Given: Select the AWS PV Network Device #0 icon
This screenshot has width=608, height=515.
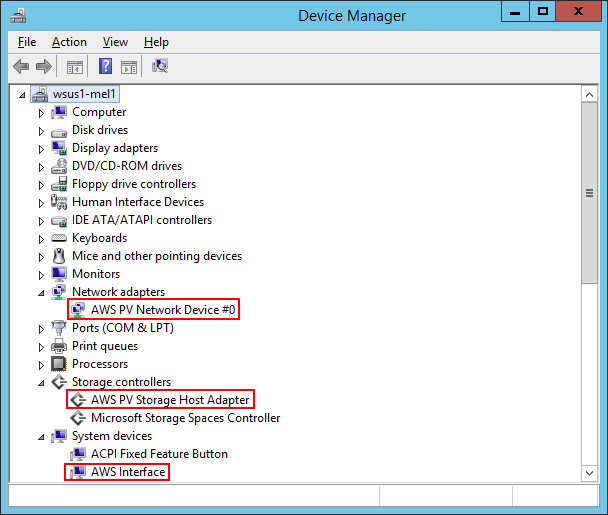Looking at the screenshot, I should 78,309.
